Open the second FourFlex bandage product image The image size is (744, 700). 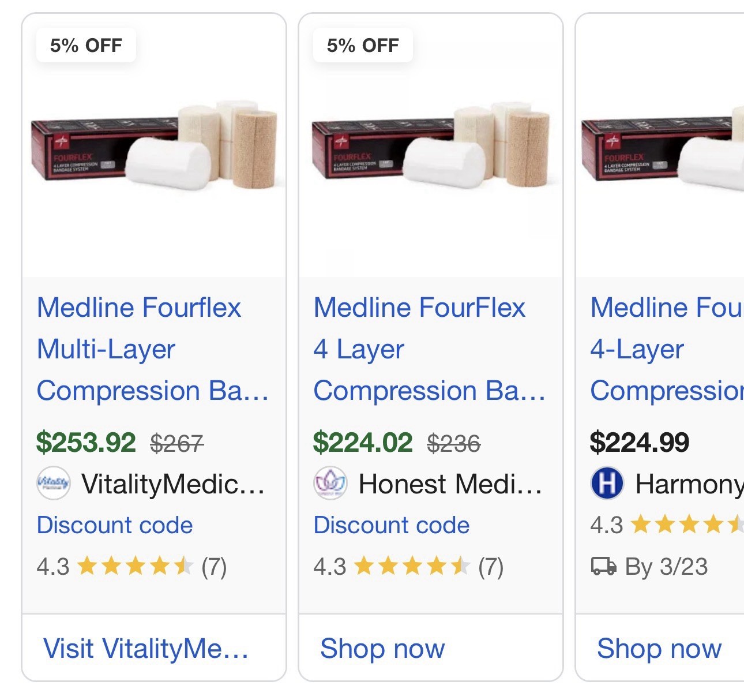point(431,147)
